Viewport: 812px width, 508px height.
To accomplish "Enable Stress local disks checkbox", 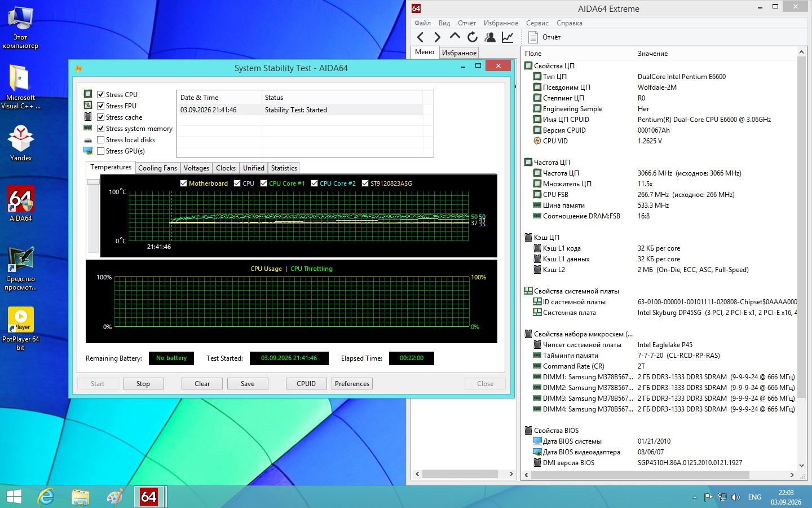I will coord(100,140).
